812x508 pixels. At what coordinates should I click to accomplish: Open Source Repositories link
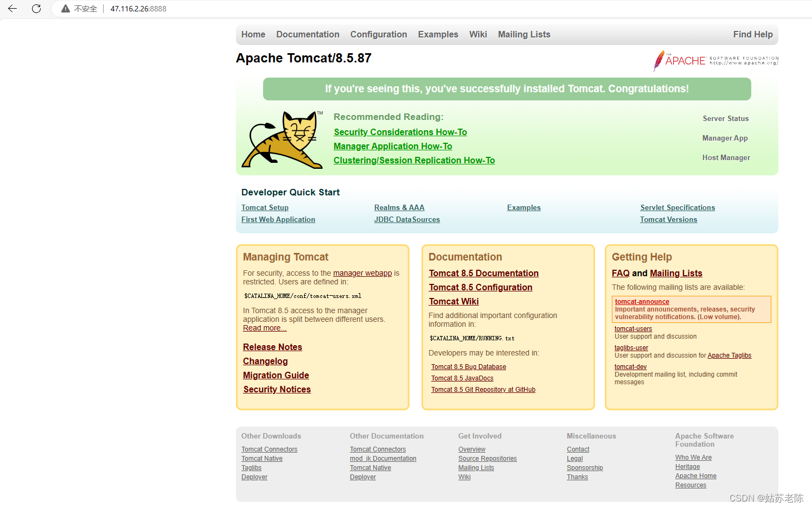(488, 459)
